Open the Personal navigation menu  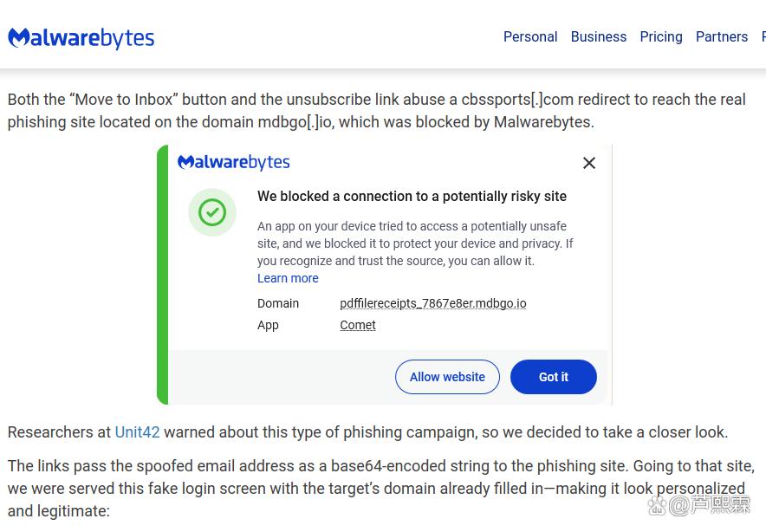pos(530,36)
